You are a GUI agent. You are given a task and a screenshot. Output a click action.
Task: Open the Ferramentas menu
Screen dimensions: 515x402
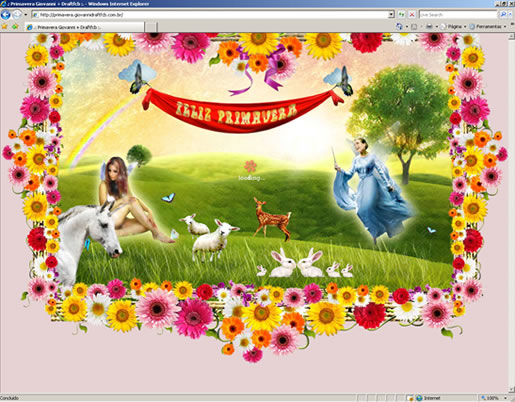pyautogui.click(x=487, y=26)
